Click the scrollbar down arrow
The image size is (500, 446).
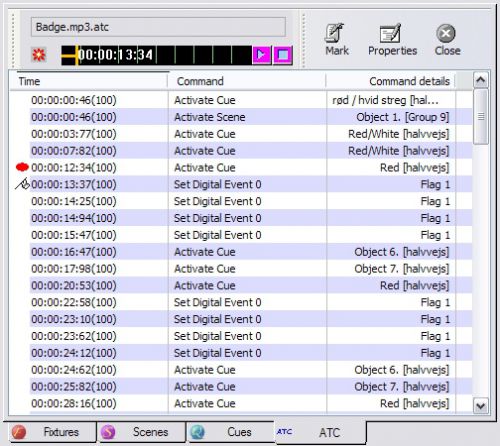(481, 406)
